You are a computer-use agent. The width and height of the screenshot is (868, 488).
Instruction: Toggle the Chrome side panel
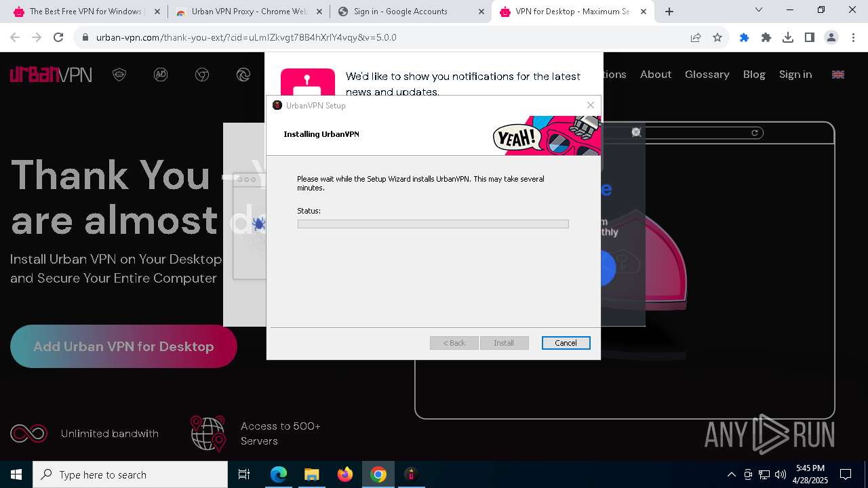coord(810,37)
